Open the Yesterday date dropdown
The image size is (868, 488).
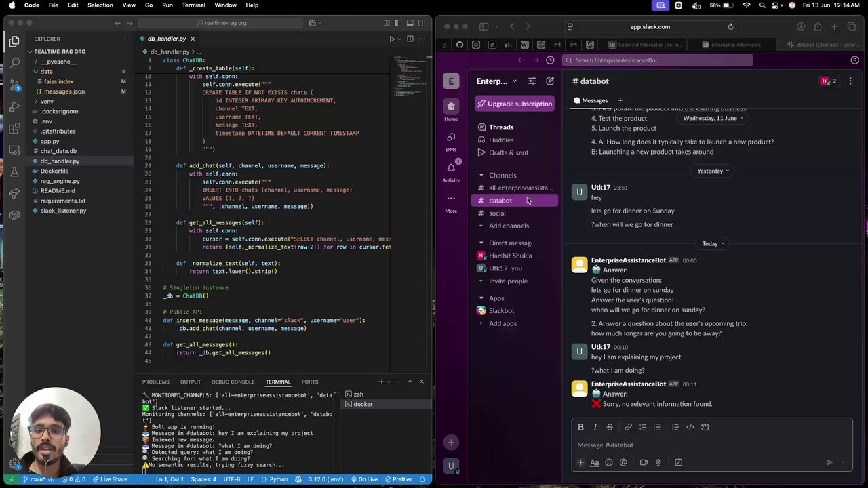click(713, 171)
